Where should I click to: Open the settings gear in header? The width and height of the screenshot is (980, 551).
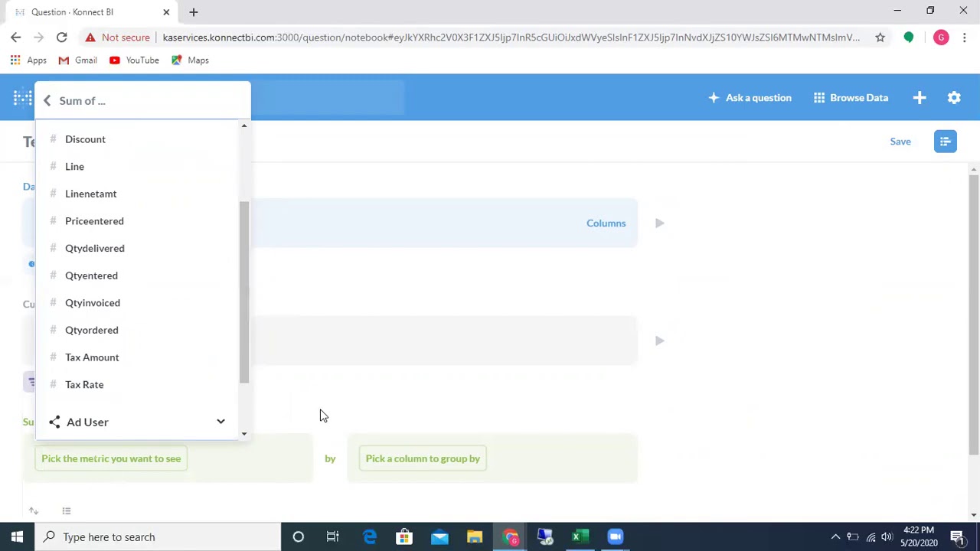point(954,98)
